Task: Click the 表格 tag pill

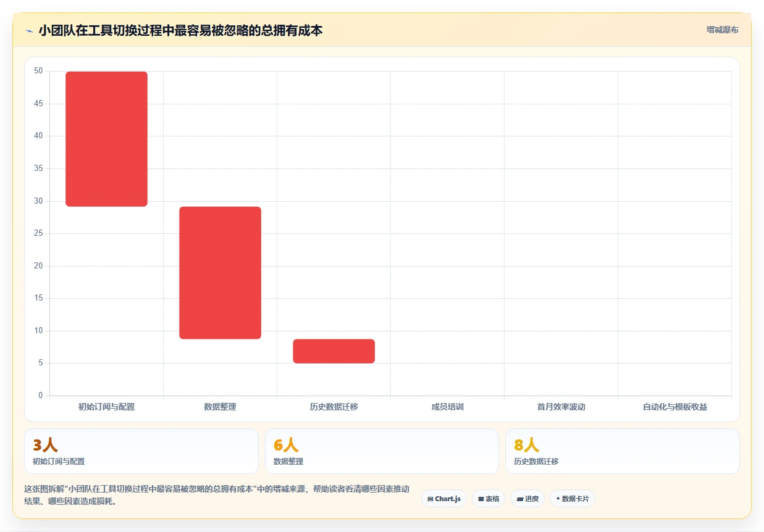Action: pyautogui.click(x=489, y=499)
